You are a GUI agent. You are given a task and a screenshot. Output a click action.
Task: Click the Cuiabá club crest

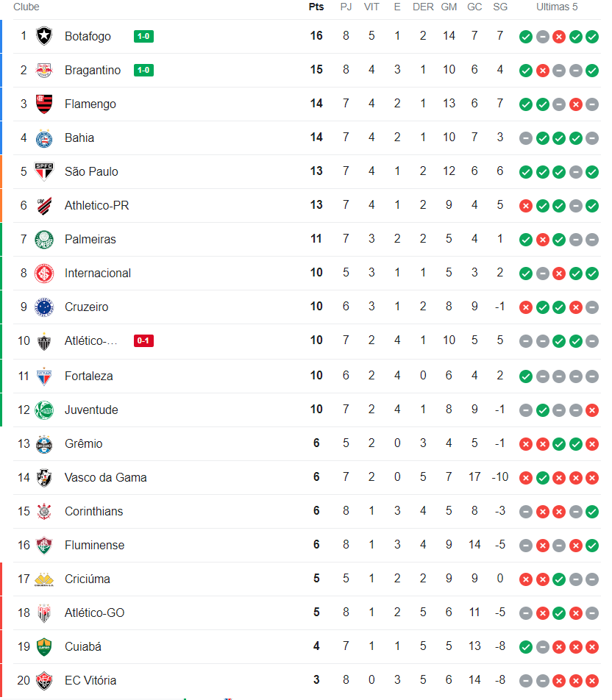point(44,646)
